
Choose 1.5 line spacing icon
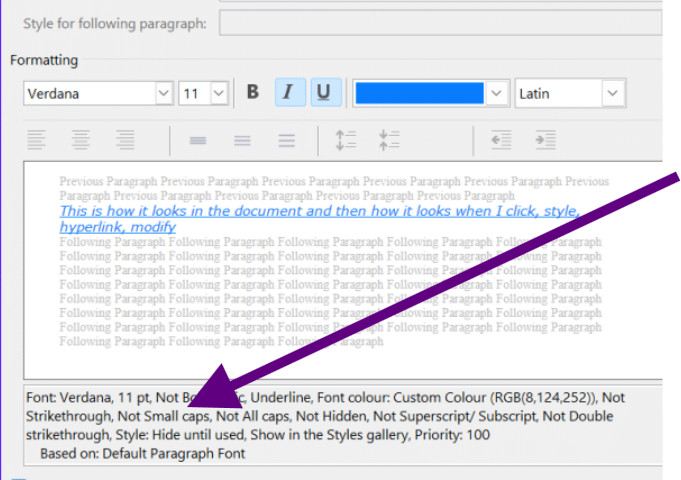(x=242, y=140)
